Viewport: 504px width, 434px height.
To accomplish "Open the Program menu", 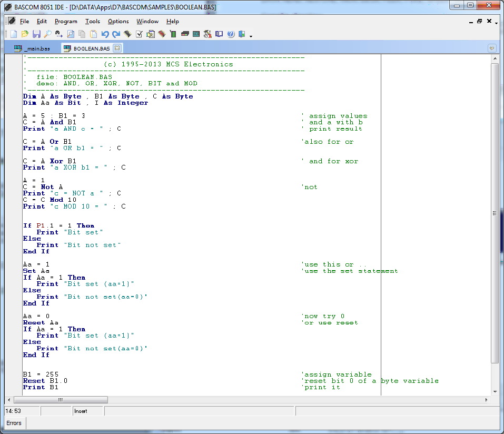I will pyautogui.click(x=66, y=21).
